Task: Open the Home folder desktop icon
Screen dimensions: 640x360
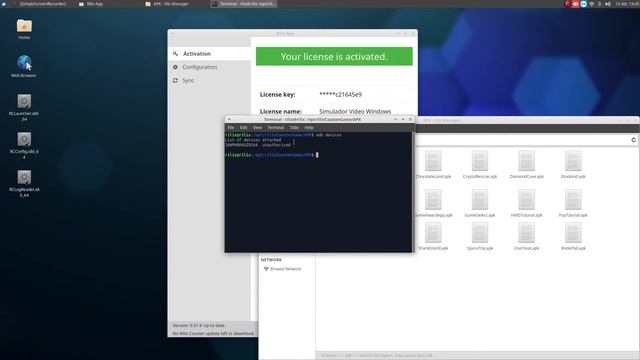Action: click(x=24, y=29)
